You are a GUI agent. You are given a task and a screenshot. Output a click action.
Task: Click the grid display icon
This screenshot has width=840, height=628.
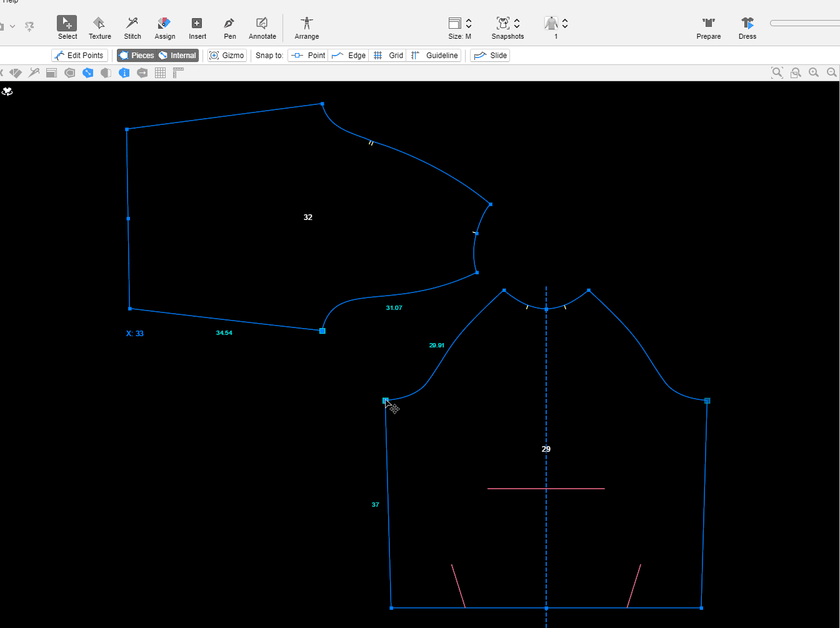[161, 73]
